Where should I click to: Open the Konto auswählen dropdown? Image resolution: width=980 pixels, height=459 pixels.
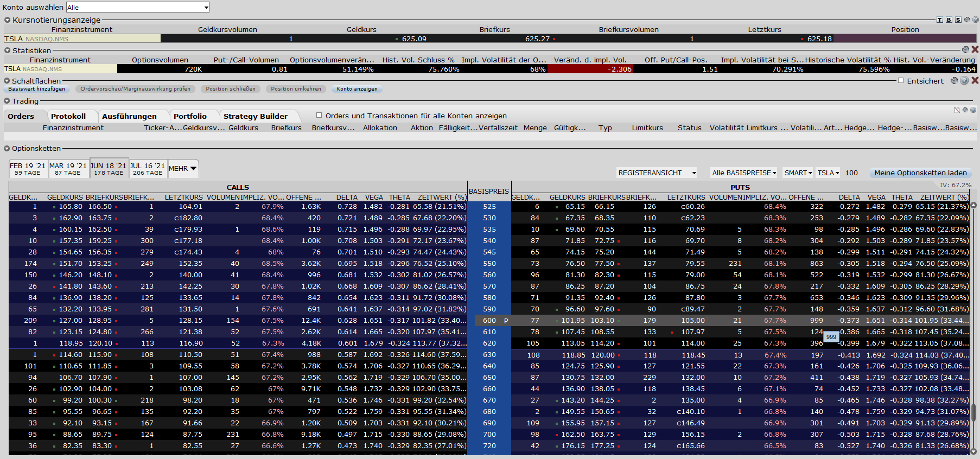click(206, 8)
